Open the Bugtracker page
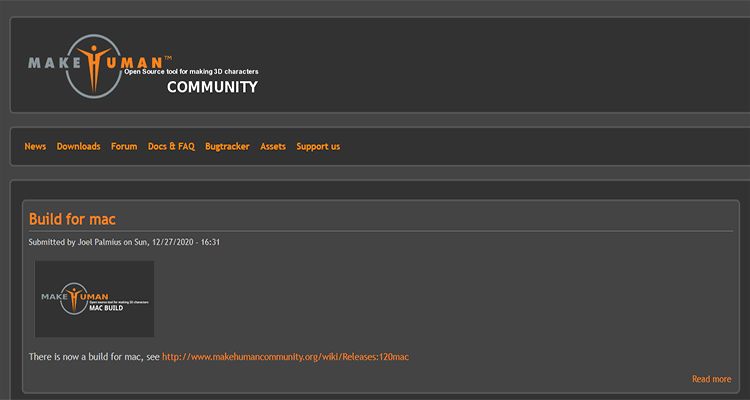Screen dimensions: 750x400 227,146
